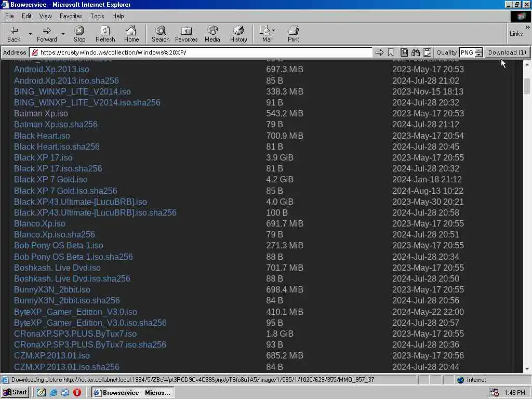532x399 pixels.
Task: Open Android.Xp.2013.iso link
Action: click(x=51, y=69)
